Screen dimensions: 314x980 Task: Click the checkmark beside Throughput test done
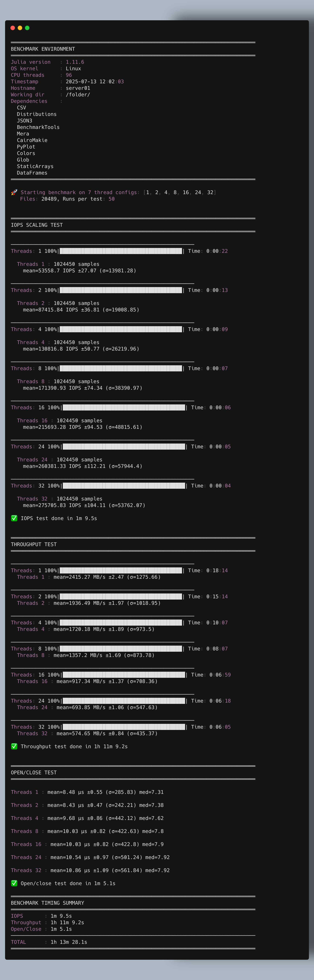14,746
